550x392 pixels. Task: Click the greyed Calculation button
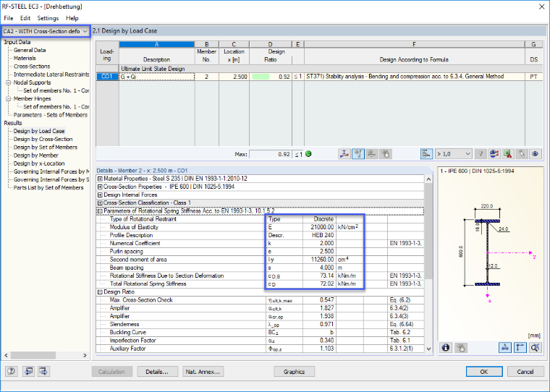click(112, 372)
